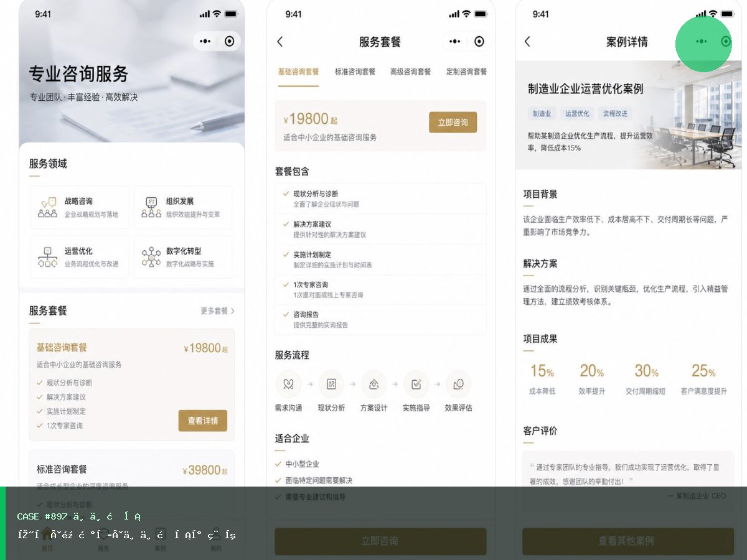The image size is (747, 560).
Task: Tap the 查看详情 button in the 基础咨询套餐 card
Action: coord(203,421)
